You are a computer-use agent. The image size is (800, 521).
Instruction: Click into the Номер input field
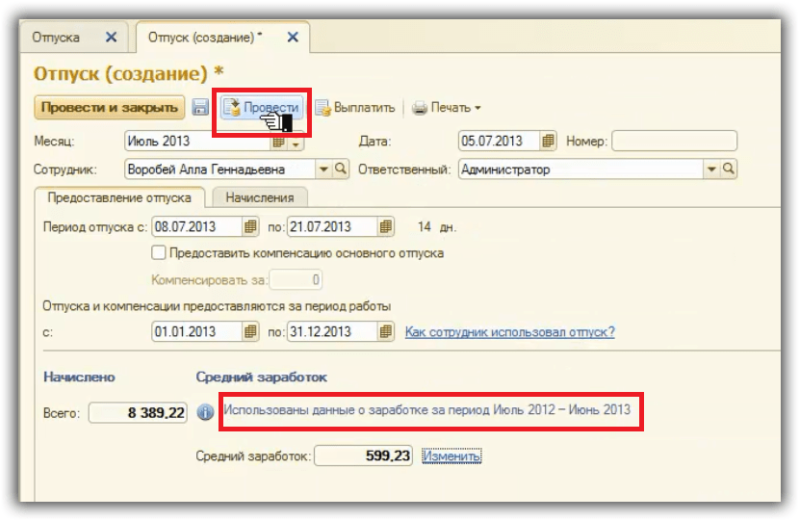[674, 141]
